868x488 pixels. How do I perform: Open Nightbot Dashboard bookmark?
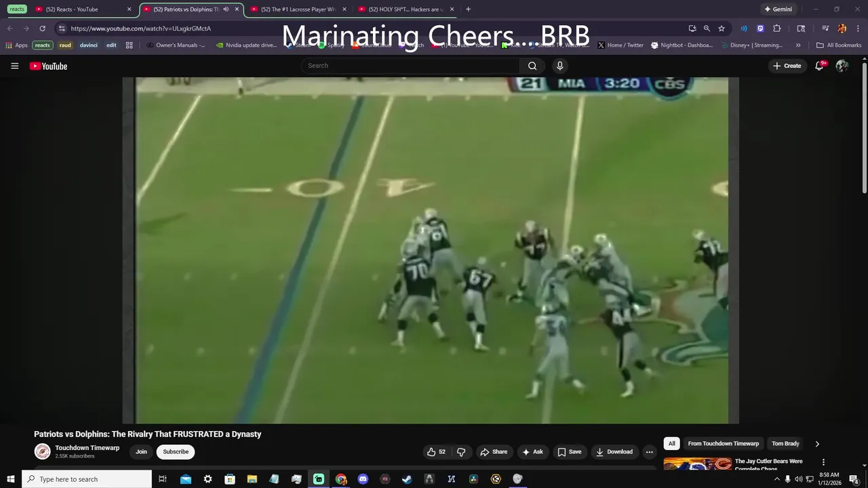click(x=682, y=45)
